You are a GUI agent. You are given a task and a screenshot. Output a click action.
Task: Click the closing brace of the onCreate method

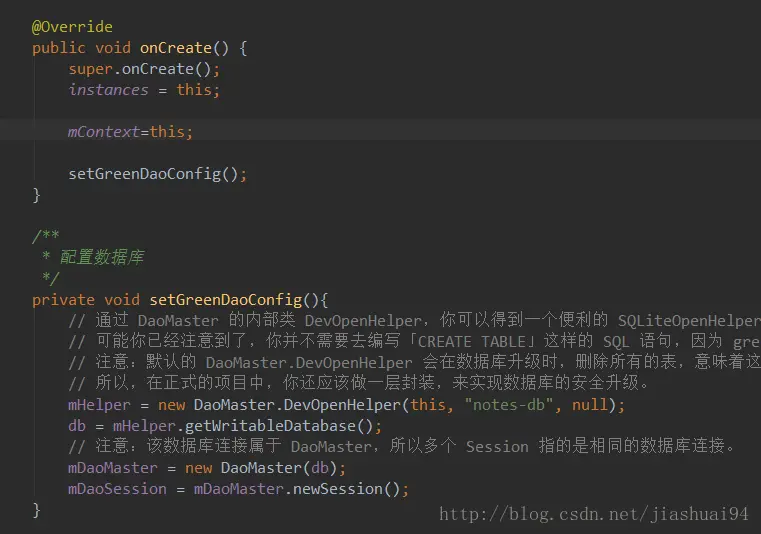[36, 195]
